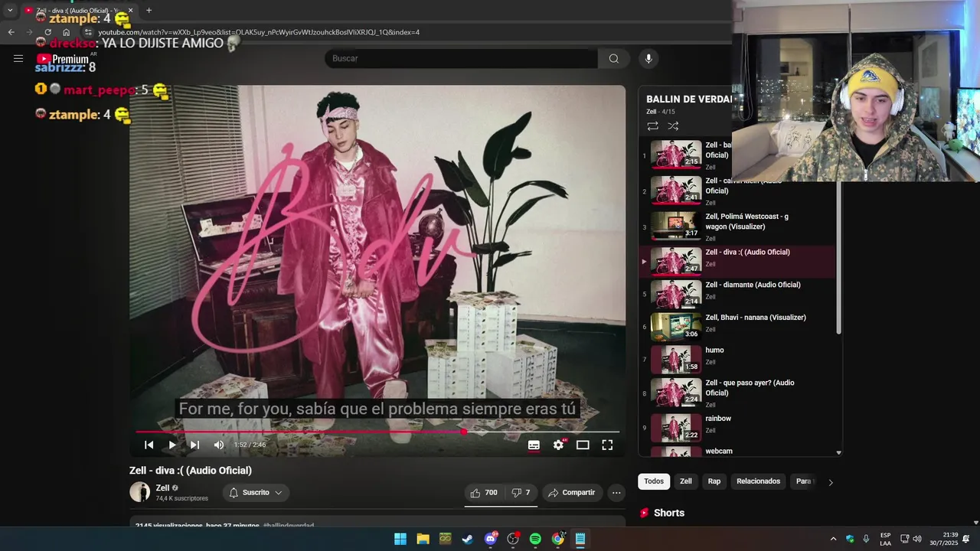View site information icon in address bar
Screen dimensions: 980x551
[x=88, y=32]
